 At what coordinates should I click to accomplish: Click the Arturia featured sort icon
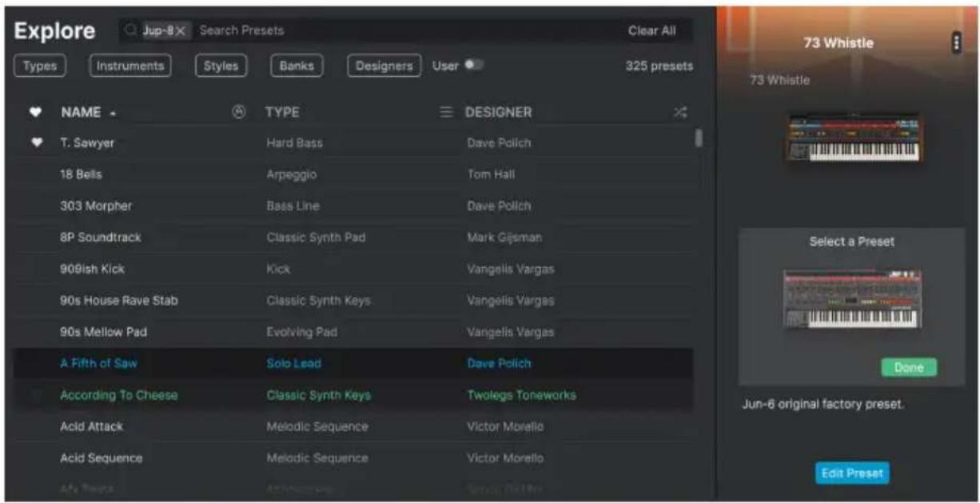pyautogui.click(x=238, y=113)
